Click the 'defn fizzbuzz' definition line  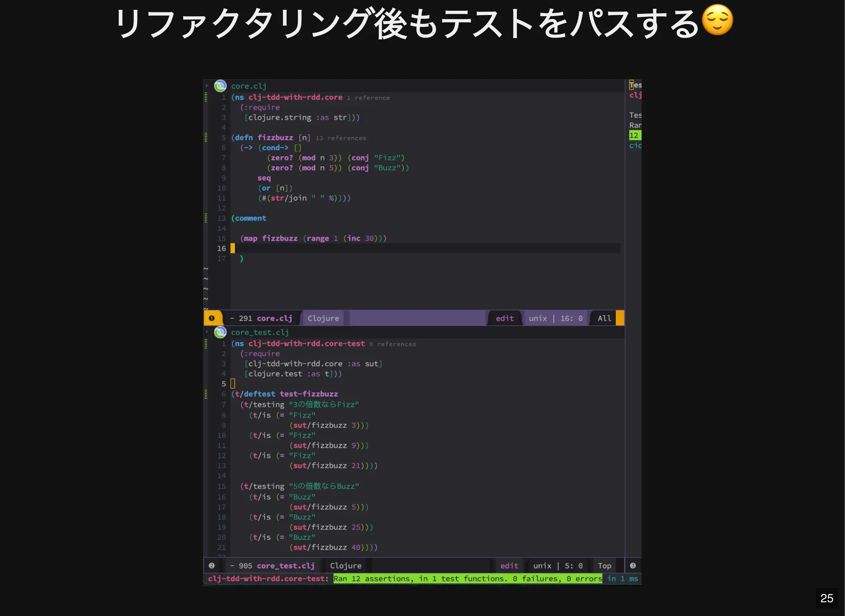[x=271, y=138]
